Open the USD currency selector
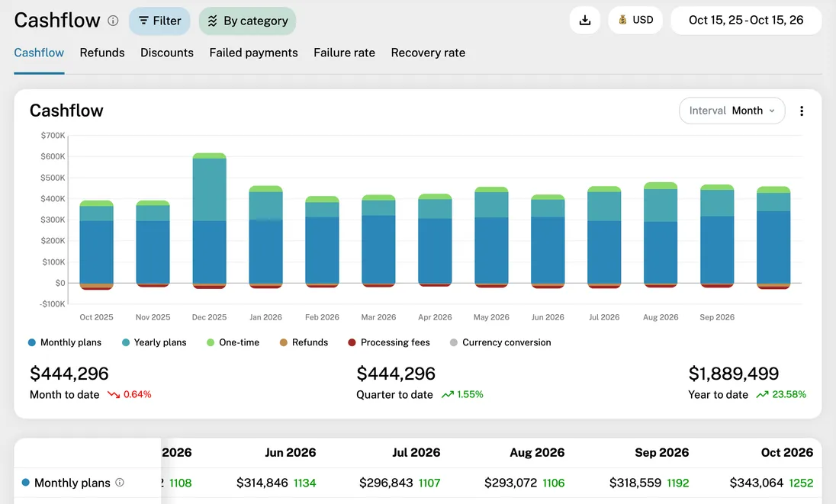Image resolution: width=836 pixels, height=504 pixels. [x=635, y=21]
